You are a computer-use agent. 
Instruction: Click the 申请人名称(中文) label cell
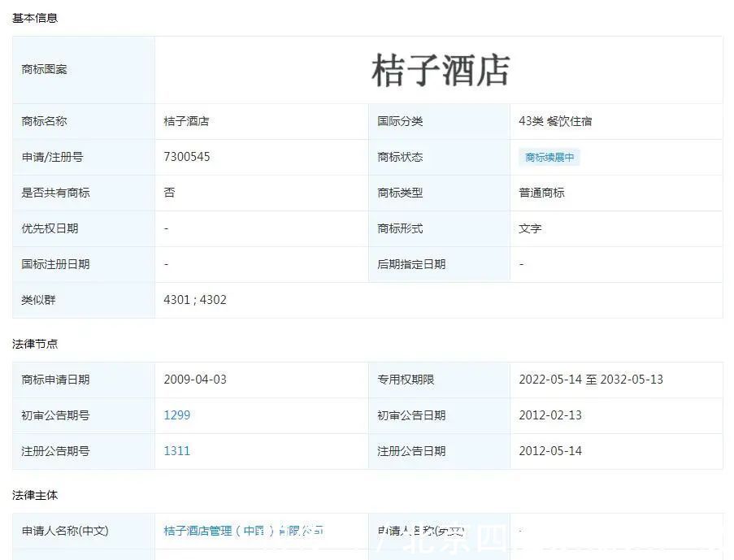click(x=84, y=531)
